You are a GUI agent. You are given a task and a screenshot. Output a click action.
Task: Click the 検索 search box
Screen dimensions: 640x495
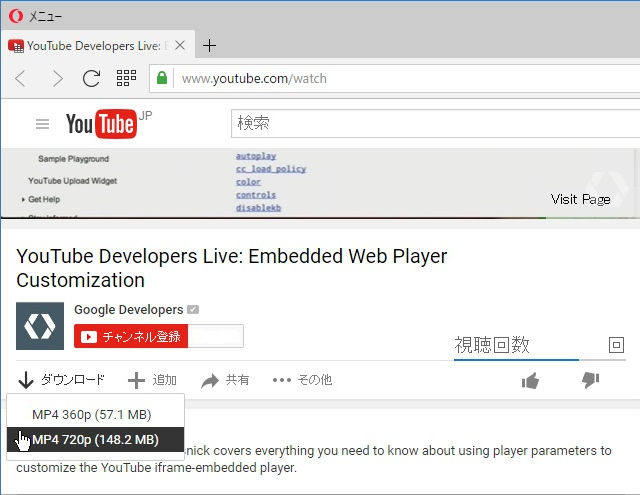tap(436, 124)
